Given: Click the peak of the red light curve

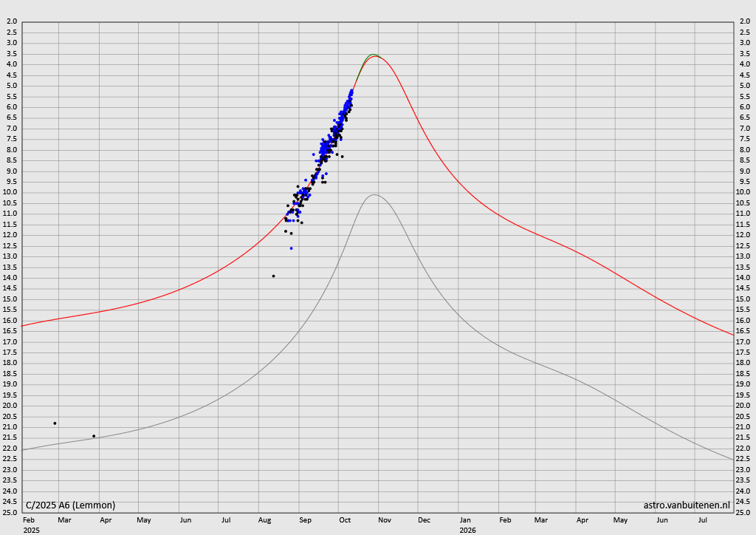Looking at the screenshot, I should 375,56.
